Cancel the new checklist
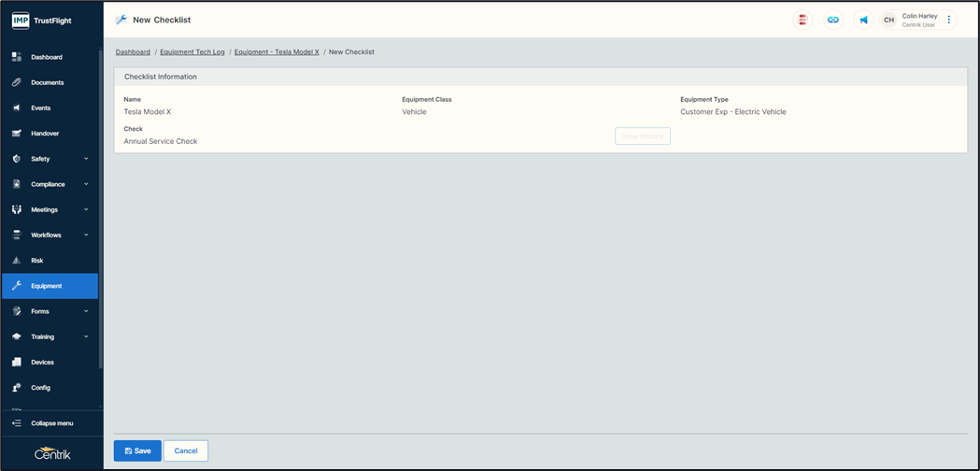 (x=186, y=451)
